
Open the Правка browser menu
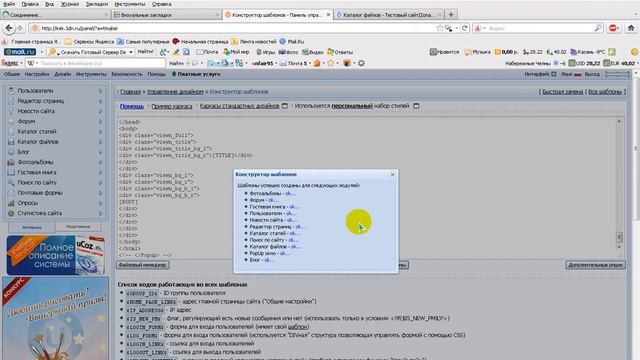(30, 4)
